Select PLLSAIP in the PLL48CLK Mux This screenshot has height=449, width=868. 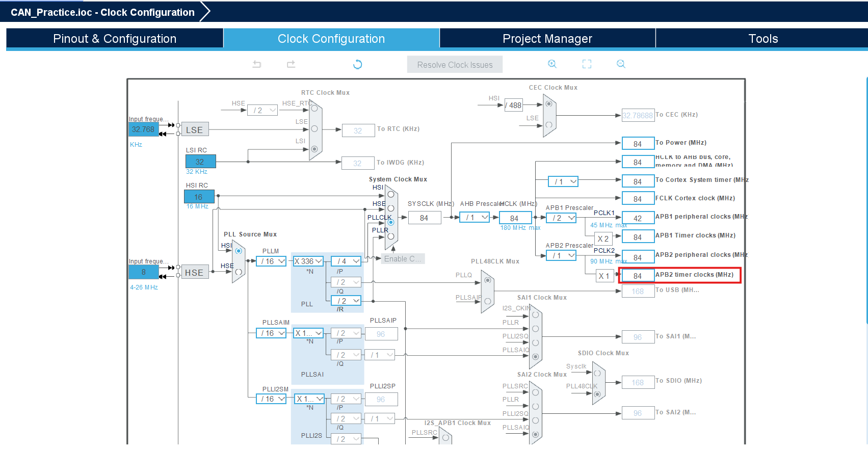[488, 301]
